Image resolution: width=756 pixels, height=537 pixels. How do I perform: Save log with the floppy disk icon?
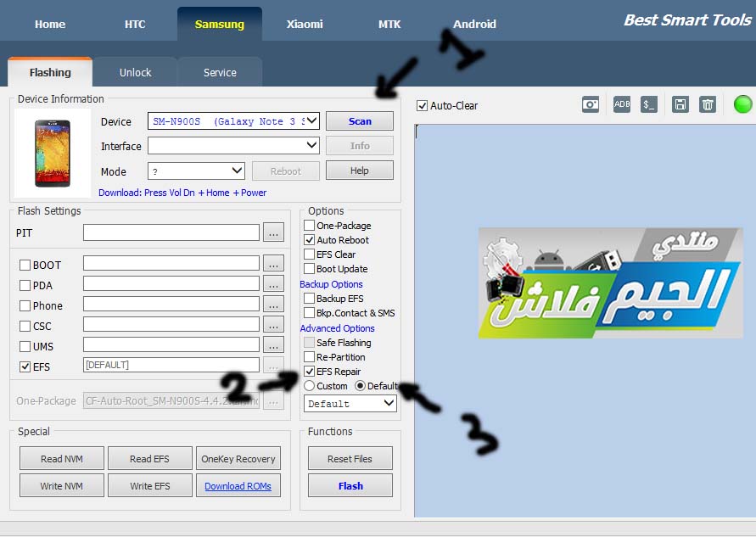point(680,104)
